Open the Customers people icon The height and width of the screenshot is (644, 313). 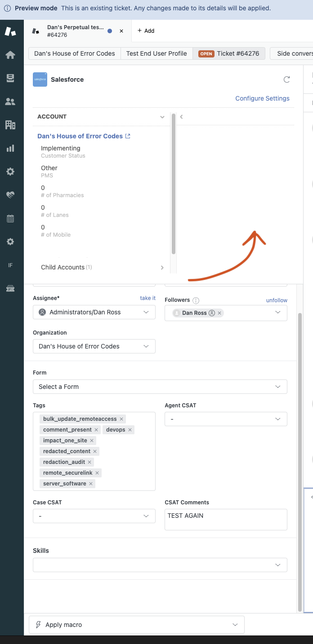pyautogui.click(x=10, y=101)
